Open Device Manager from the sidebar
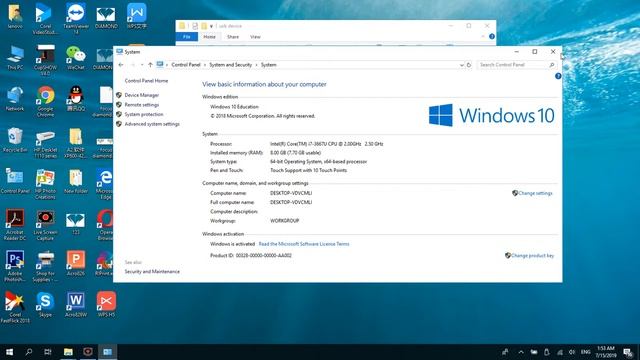The width and height of the screenshot is (640, 360). point(142,95)
